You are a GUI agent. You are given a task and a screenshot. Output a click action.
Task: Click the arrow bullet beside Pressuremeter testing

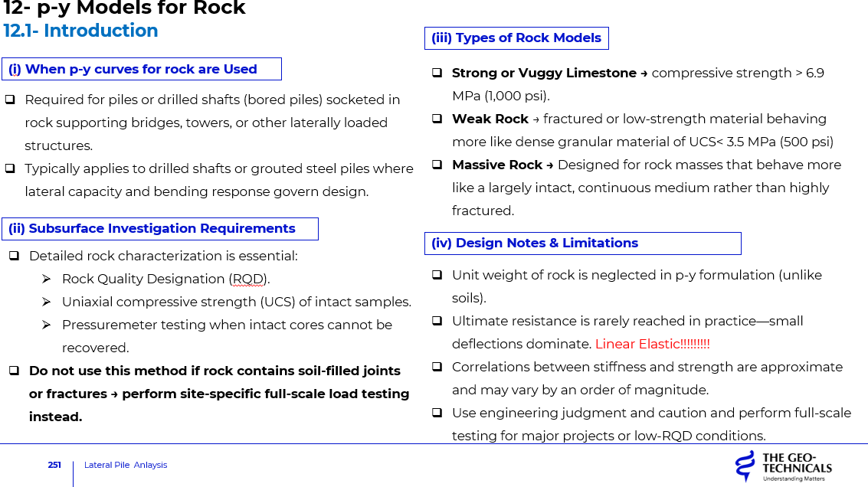click(47, 325)
